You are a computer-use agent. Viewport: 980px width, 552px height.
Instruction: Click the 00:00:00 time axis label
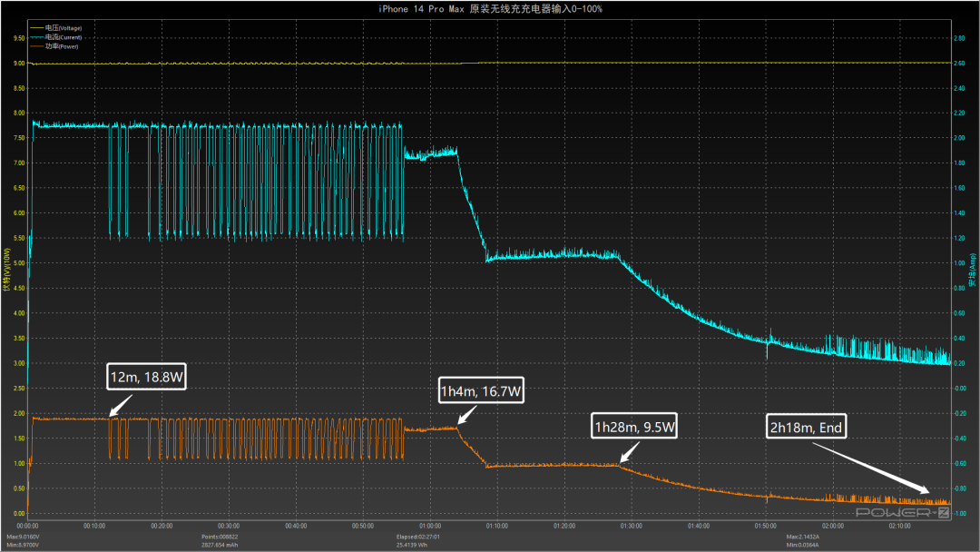click(27, 526)
